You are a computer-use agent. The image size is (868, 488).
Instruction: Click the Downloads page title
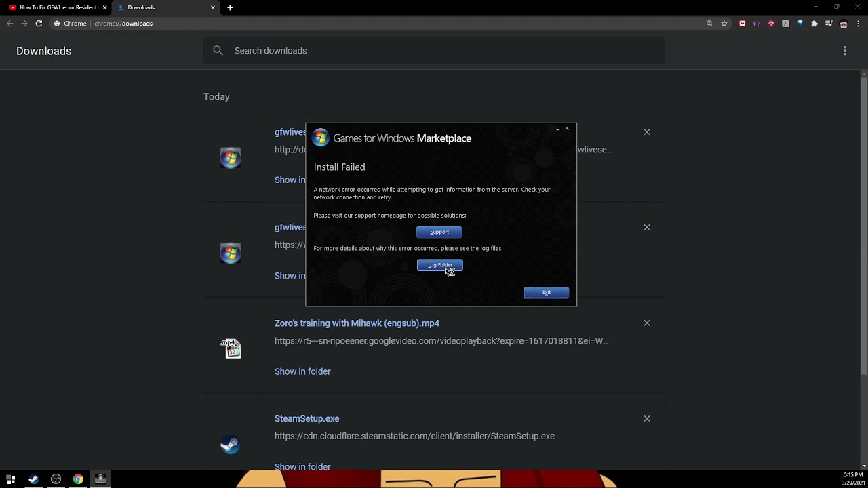[x=44, y=51]
